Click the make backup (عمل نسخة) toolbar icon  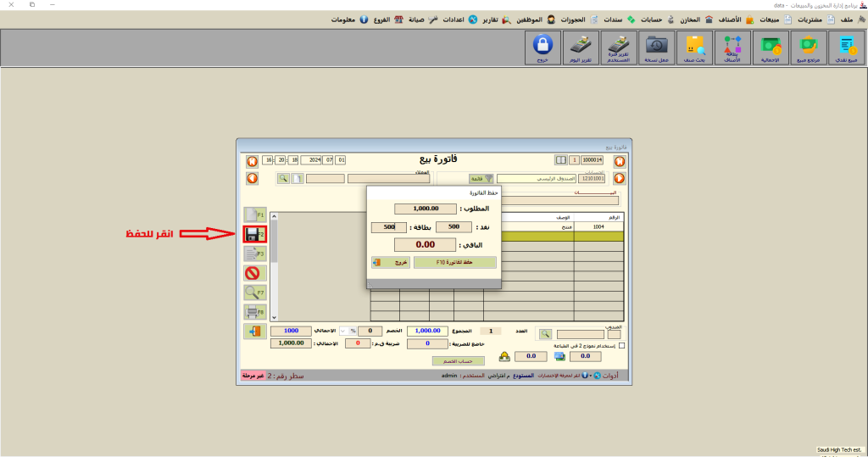pyautogui.click(x=657, y=48)
